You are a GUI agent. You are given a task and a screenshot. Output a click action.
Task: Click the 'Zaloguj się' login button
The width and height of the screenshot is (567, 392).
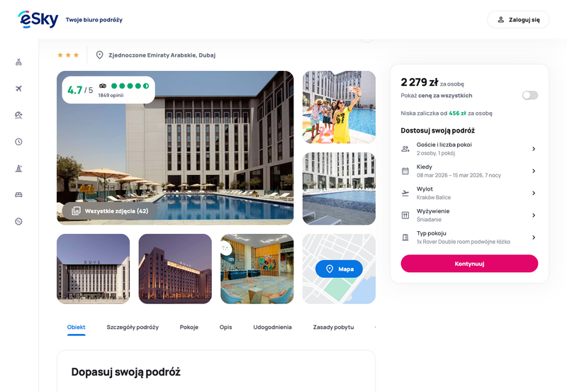pos(518,20)
